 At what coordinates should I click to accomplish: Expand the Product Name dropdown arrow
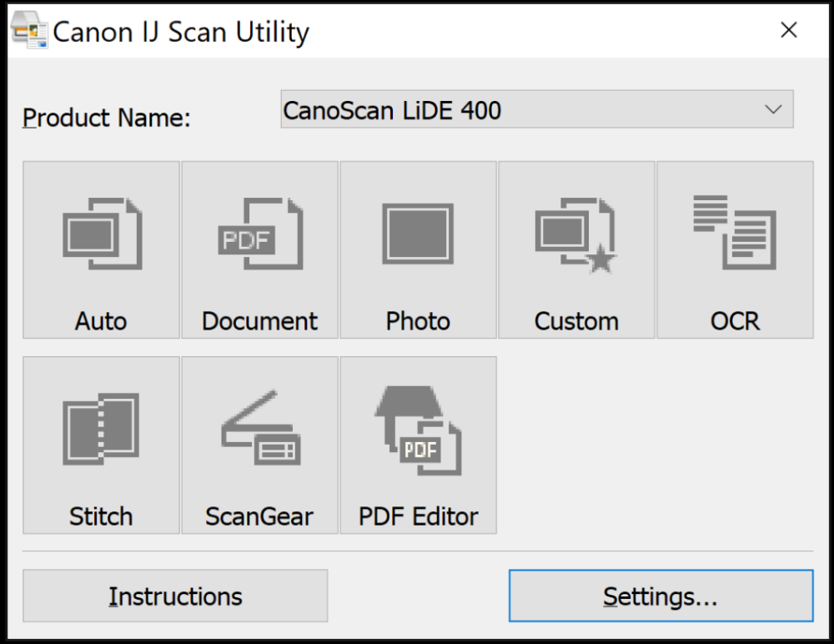click(x=773, y=109)
